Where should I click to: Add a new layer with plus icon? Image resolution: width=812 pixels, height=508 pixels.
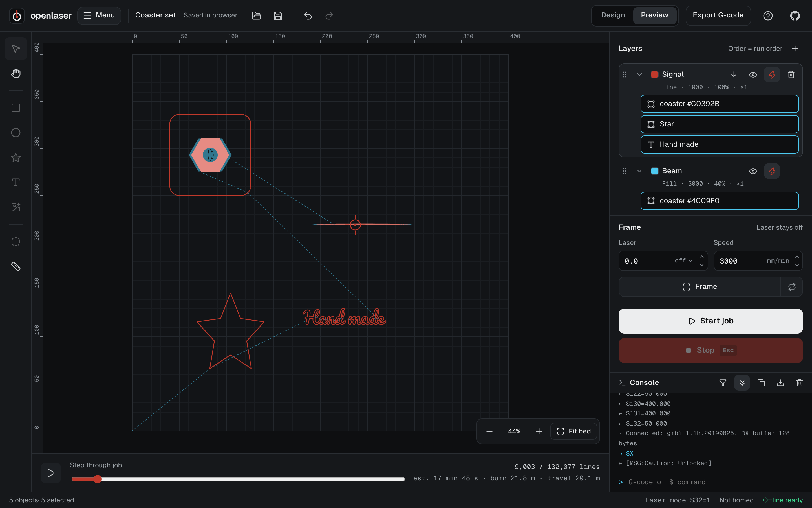click(x=795, y=49)
